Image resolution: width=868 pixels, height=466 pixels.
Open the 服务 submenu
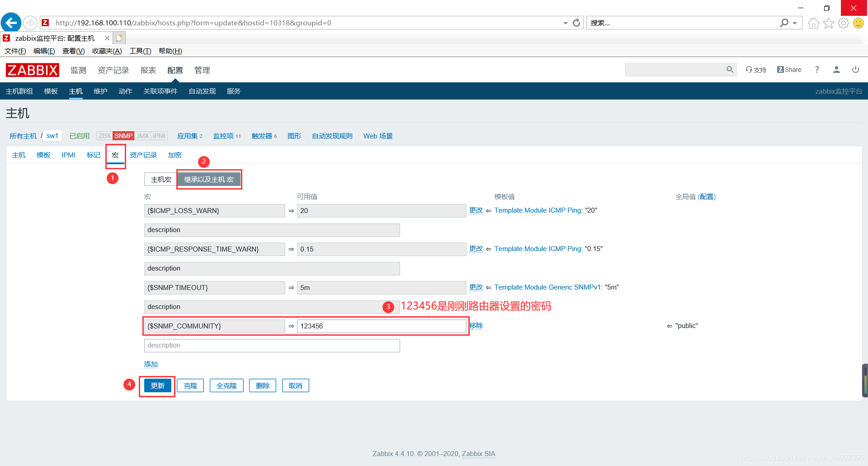point(234,91)
